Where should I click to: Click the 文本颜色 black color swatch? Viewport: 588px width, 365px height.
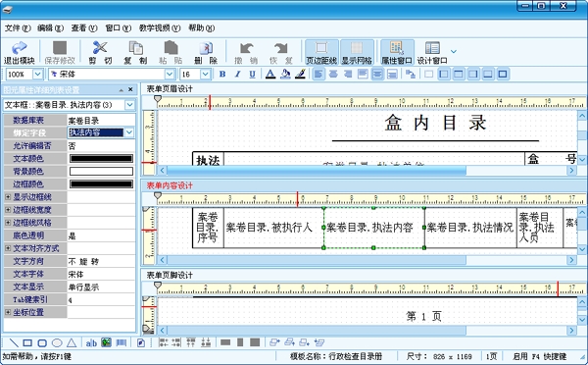pos(101,159)
